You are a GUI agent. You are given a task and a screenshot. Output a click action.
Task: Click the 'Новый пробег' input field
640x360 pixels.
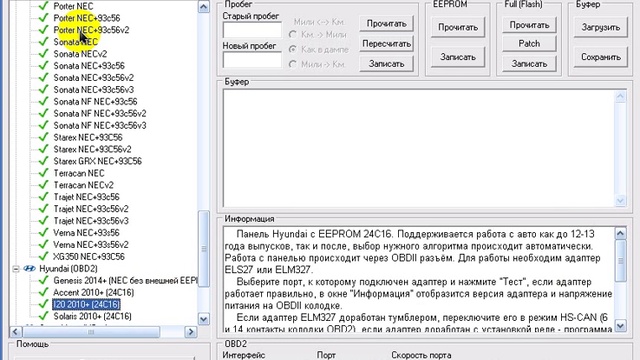(252, 60)
